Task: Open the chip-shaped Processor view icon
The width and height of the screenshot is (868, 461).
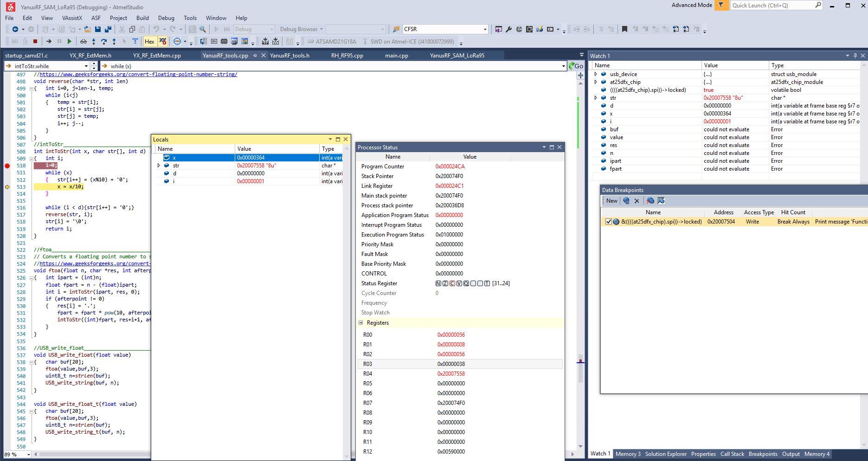Action: 224,41
